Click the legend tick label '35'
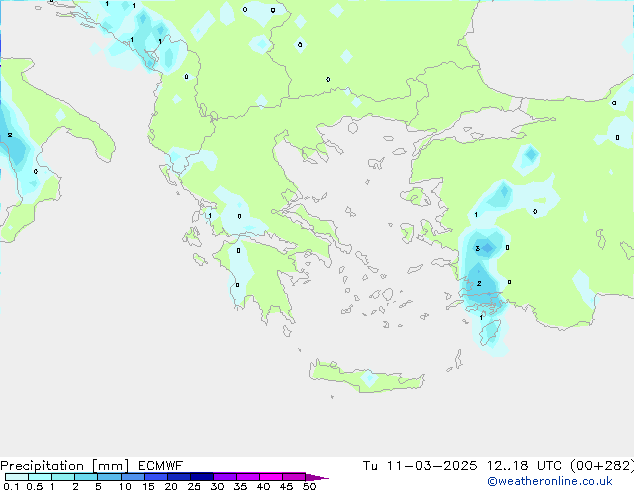 coord(240,486)
